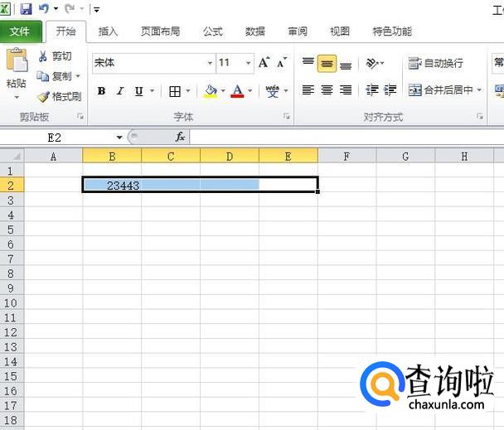Screen dimensions: 504x430
Task: Click the Name Box showing E2
Action: coord(56,138)
